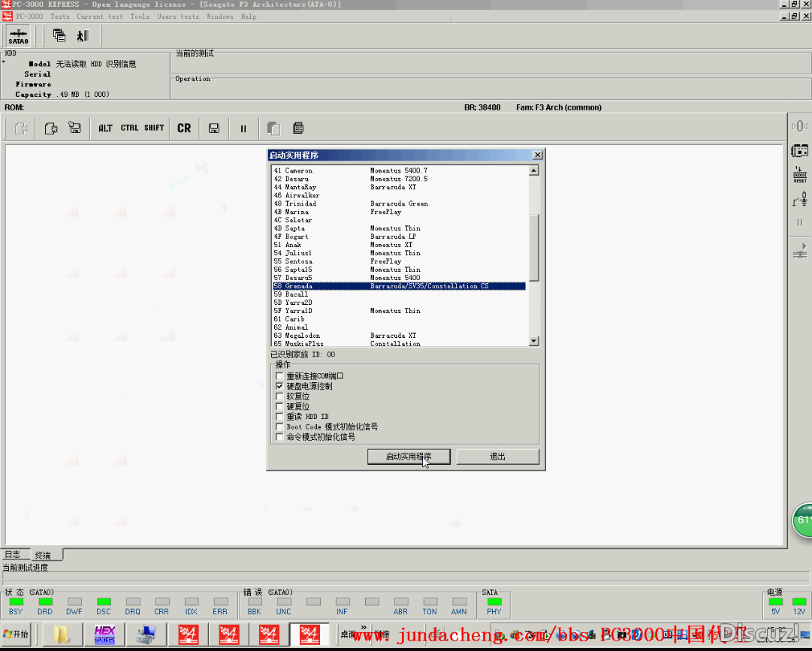Viewport: 812px width, 651px height.
Task: Click the floppy disk save icon
Action: click(x=214, y=128)
